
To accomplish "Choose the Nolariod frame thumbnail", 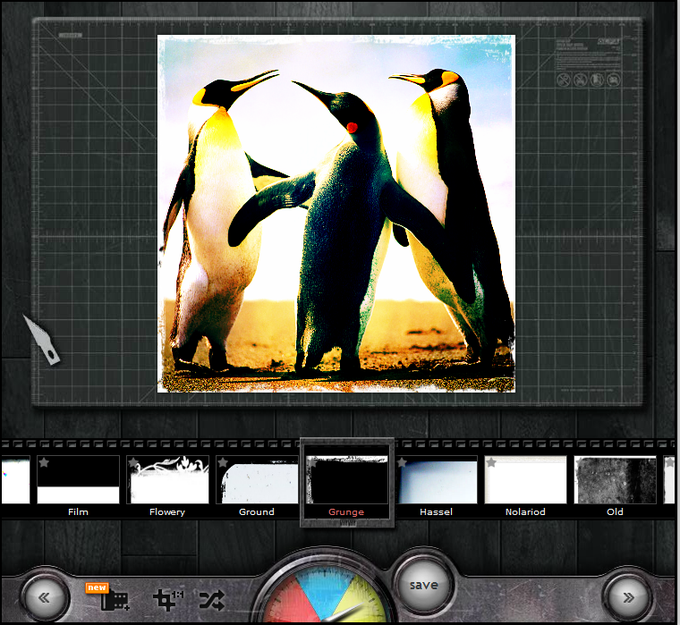I will pyautogui.click(x=526, y=480).
